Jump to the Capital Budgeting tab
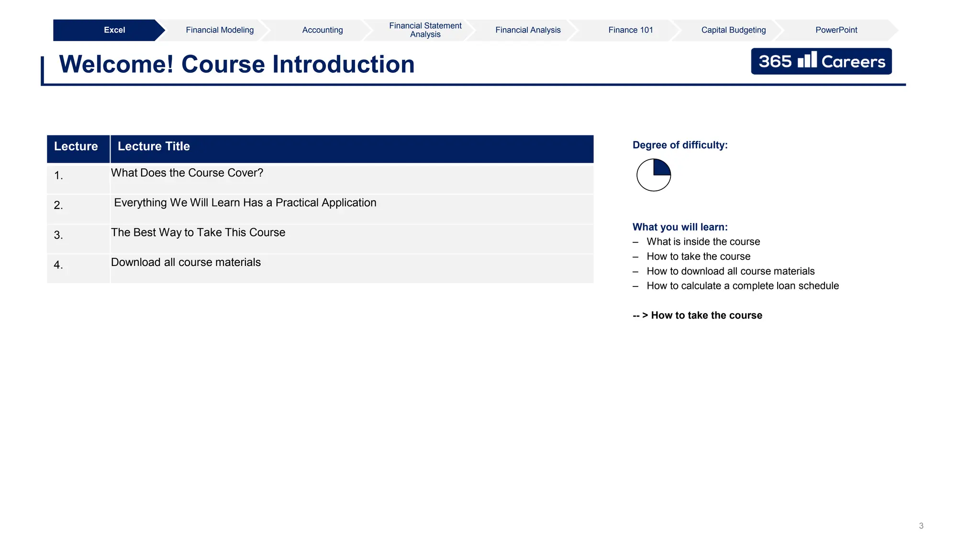Image resolution: width=980 pixels, height=551 pixels. click(734, 30)
